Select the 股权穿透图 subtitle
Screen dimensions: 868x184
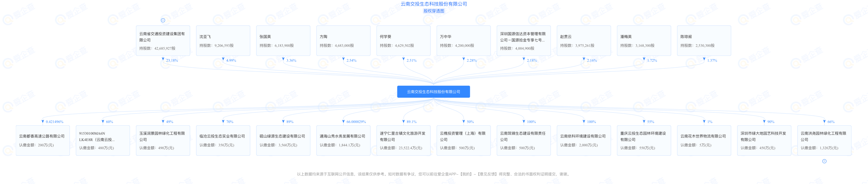(x=434, y=11)
